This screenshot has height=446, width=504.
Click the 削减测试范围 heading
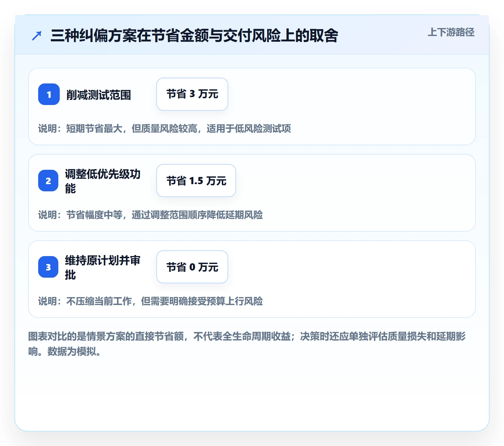click(99, 95)
